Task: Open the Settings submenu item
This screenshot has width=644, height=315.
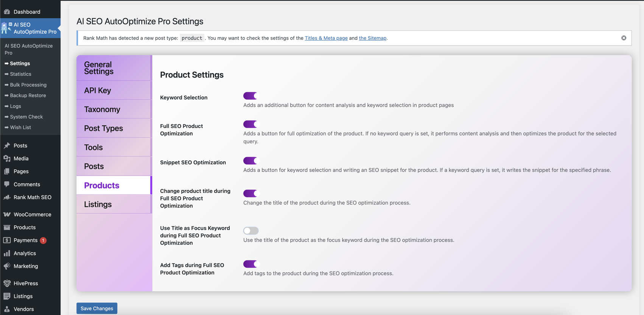Action: point(20,63)
